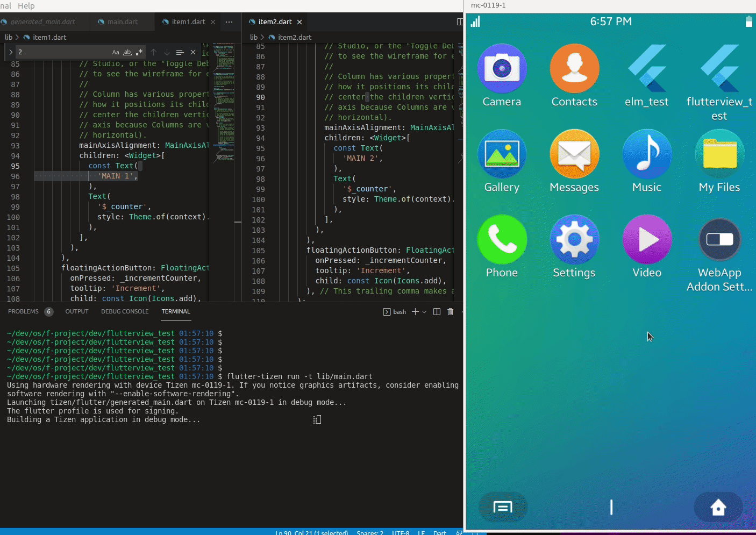Kill the terminal with trash icon

click(x=451, y=312)
